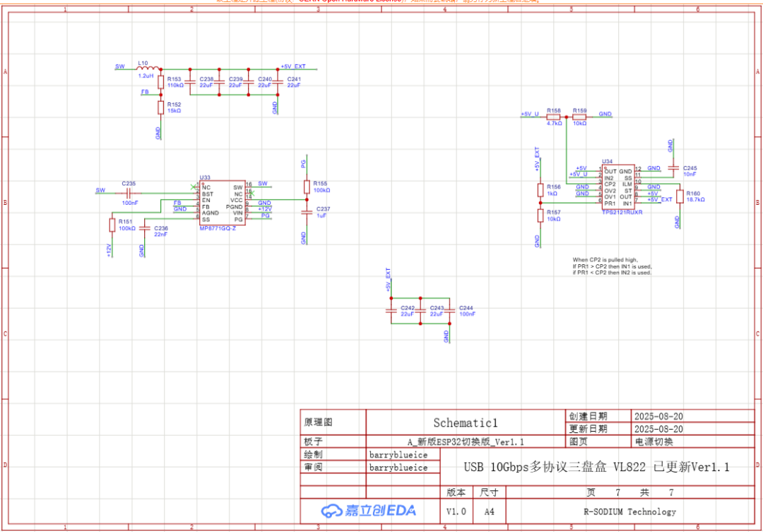
Task: Select capacitor C238 22uF
Action: (190, 82)
